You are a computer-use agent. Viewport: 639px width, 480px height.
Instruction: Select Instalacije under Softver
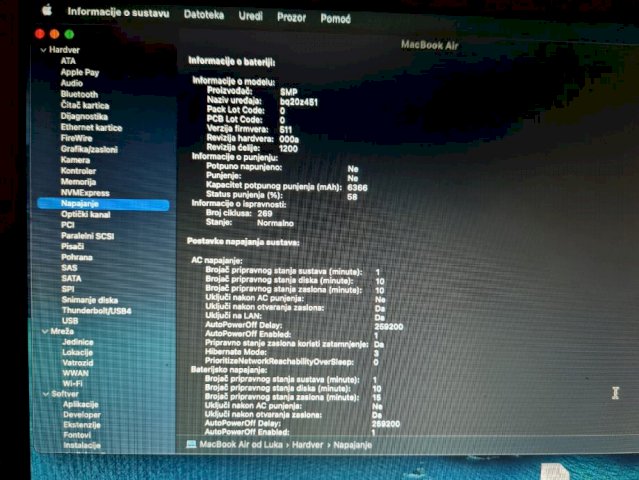82,445
